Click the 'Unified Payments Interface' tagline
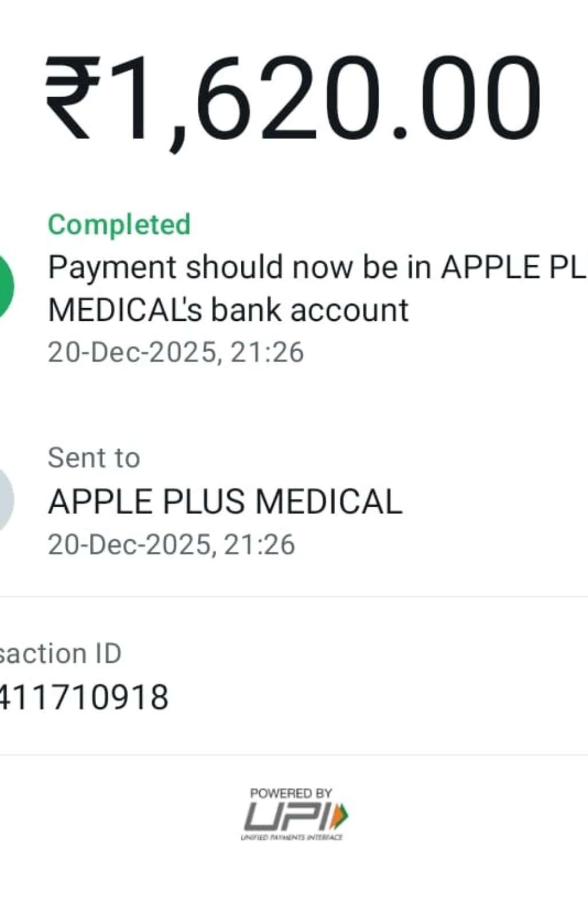This screenshot has height=915, width=588. (291, 837)
